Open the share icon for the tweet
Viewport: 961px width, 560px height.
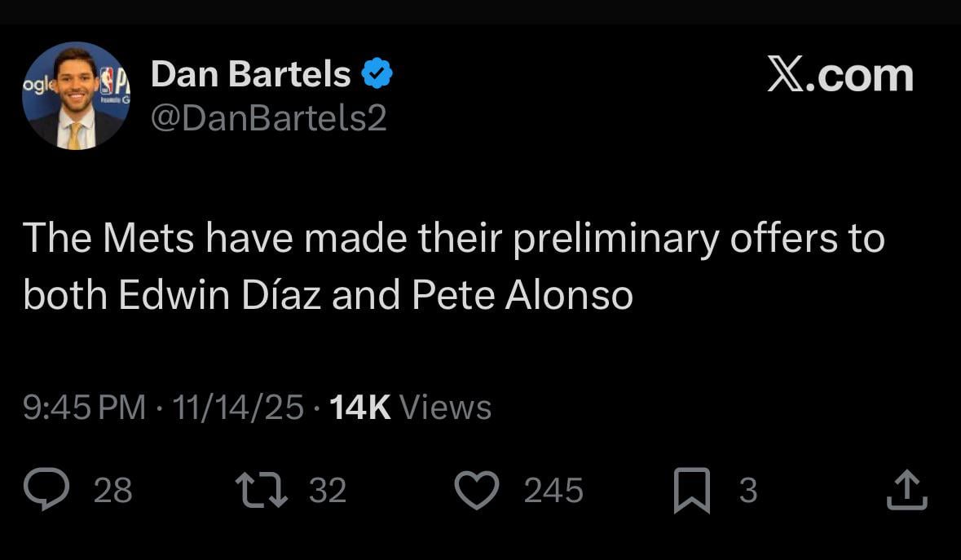[x=907, y=490]
